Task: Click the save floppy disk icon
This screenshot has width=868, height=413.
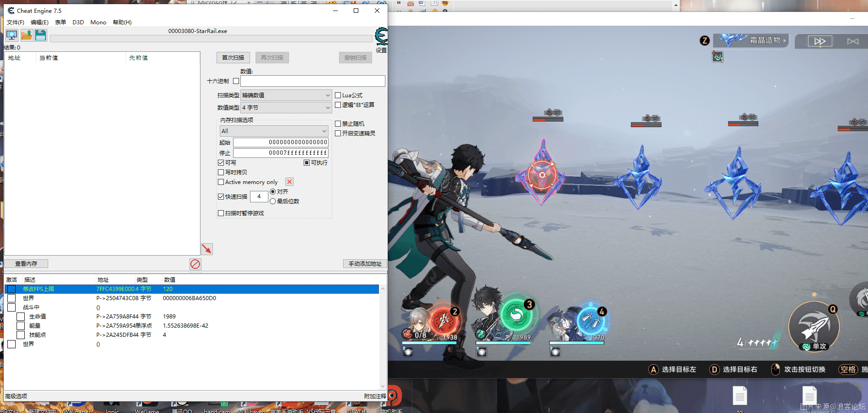Action: coord(40,35)
